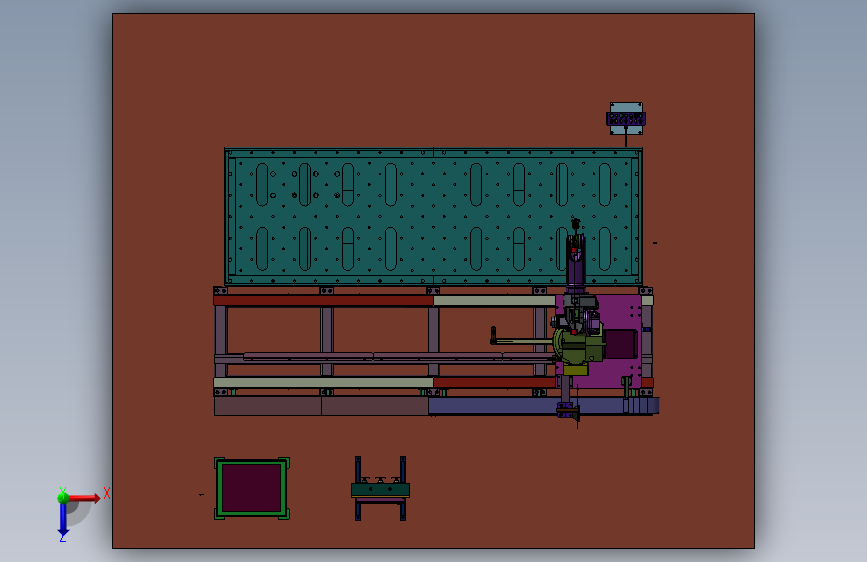Select the olive-green motor gearbox
The width and height of the screenshot is (867, 562).
coord(578,346)
